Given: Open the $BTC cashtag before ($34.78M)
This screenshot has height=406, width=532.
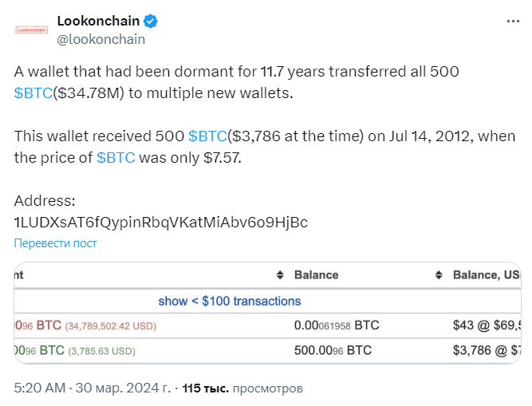Looking at the screenshot, I should [x=34, y=93].
